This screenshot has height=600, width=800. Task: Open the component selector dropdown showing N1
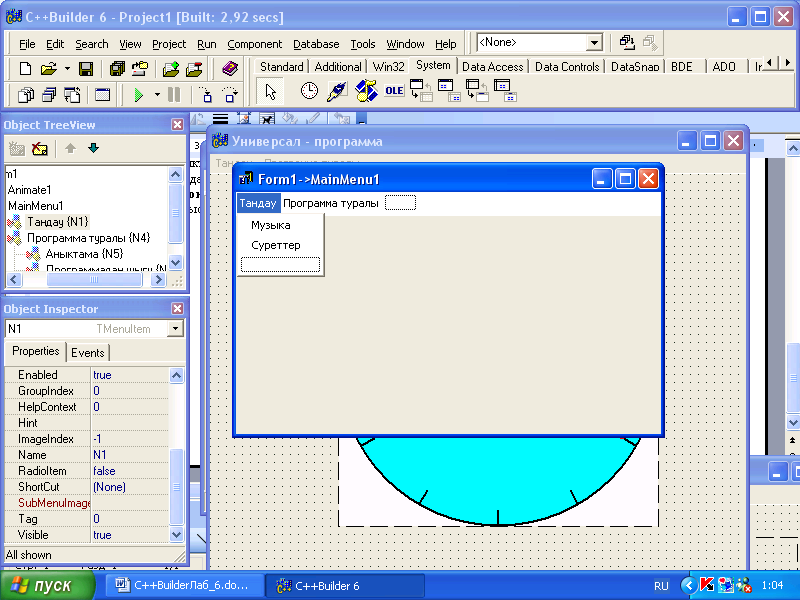[175, 329]
